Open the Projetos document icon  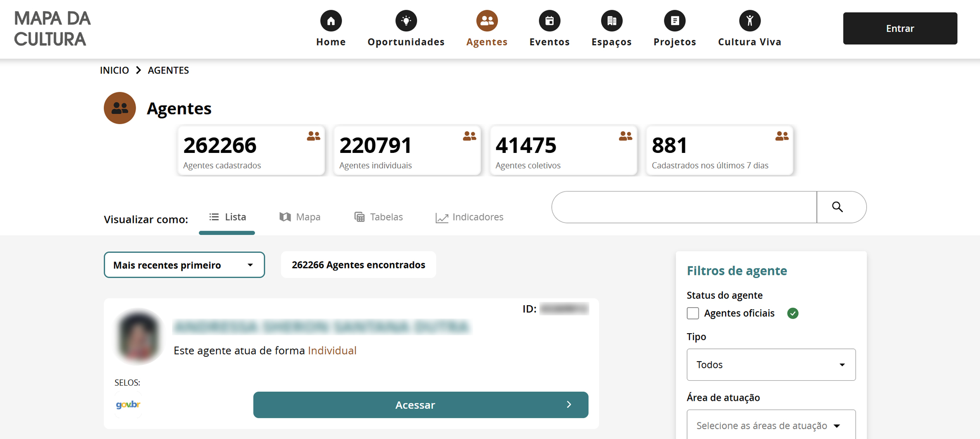[675, 21]
